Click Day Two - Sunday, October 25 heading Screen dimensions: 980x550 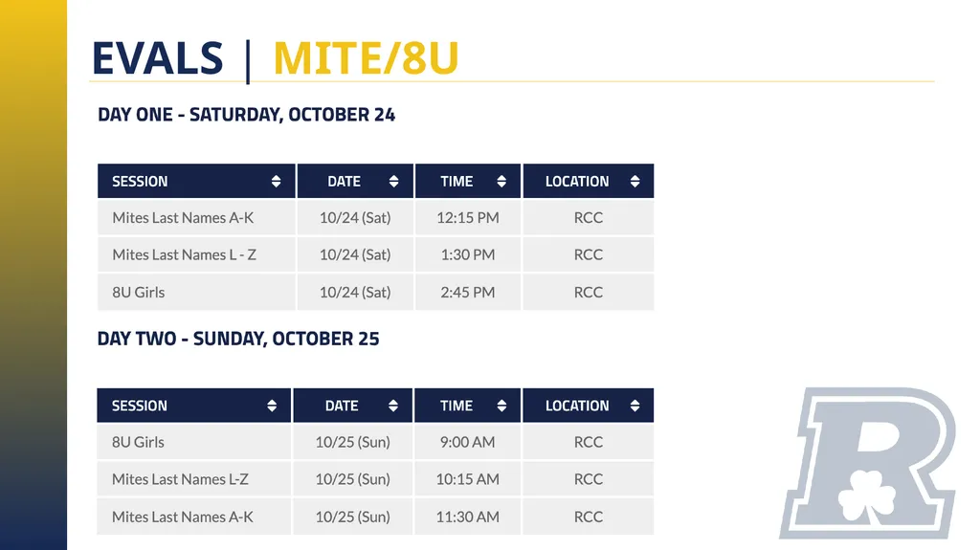pos(238,339)
